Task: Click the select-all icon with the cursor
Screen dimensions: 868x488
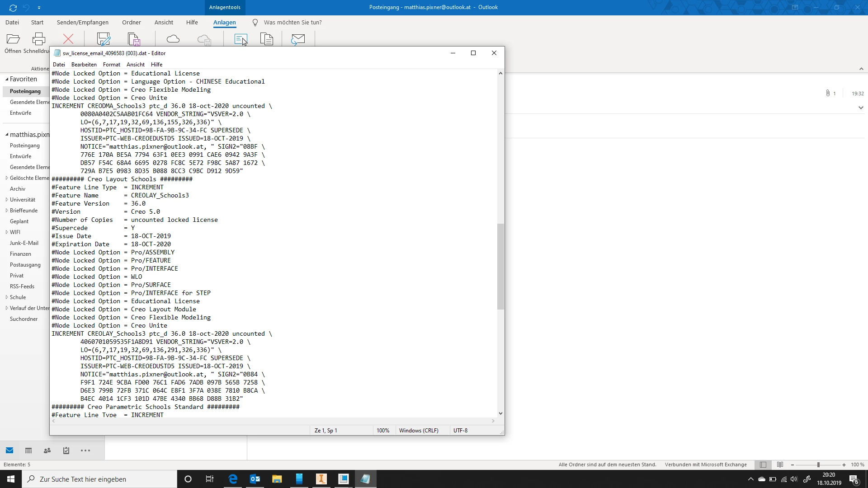Action: tap(241, 39)
